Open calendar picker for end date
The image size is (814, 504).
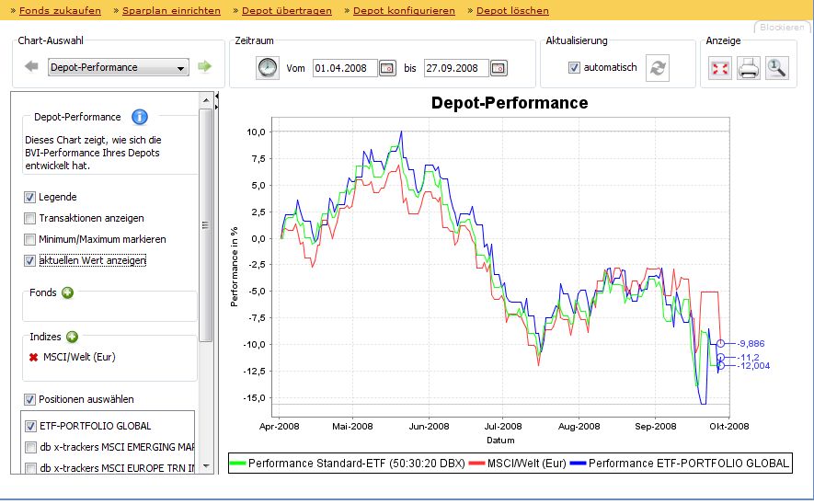point(498,68)
